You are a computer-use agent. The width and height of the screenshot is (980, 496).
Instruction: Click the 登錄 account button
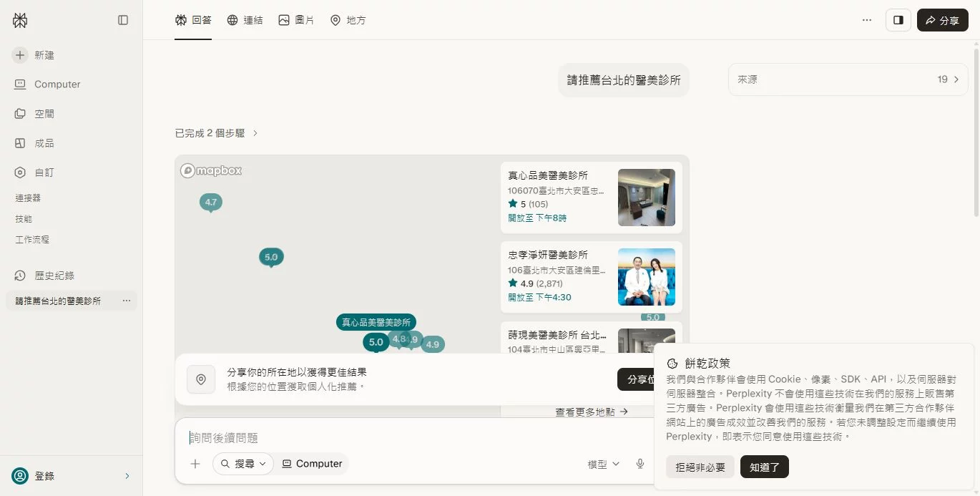click(x=34, y=476)
